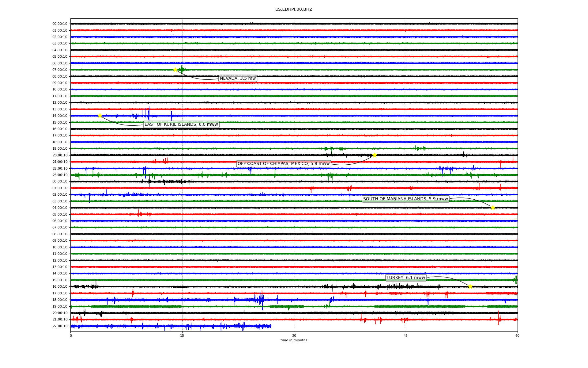The width and height of the screenshot is (588, 368).
Task: Select 'OFF COAST OF CHIAPAS, MEXICO, 5.9 mww' label
Action: 284,164
